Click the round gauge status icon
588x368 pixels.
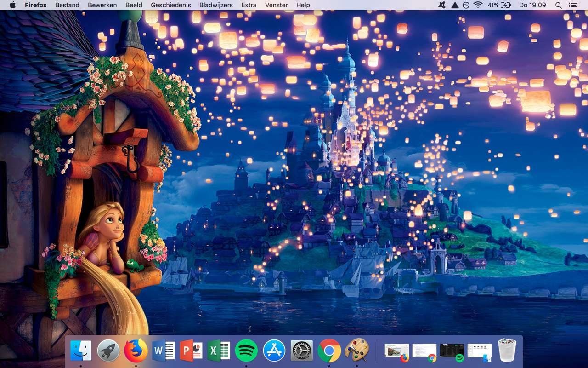click(466, 5)
